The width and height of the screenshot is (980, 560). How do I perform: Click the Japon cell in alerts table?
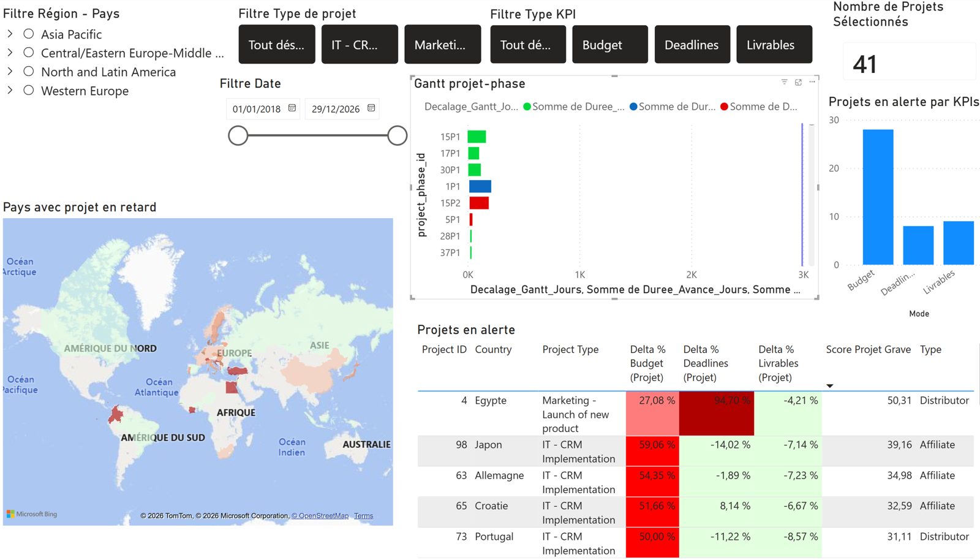coord(488,445)
